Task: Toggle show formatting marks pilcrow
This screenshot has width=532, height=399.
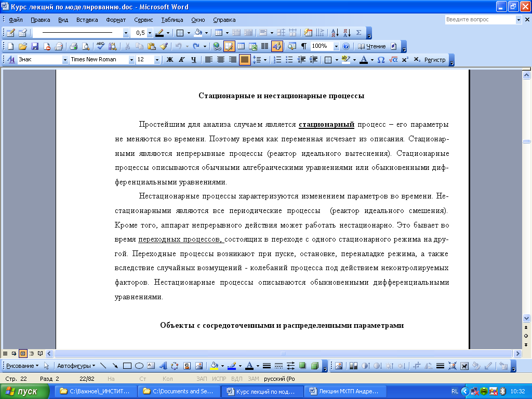Action: [x=303, y=46]
